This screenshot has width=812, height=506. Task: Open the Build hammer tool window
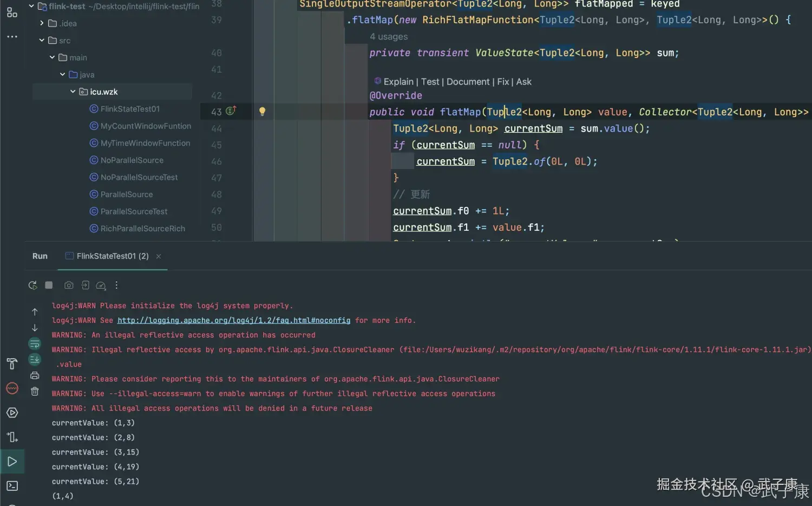pos(12,364)
